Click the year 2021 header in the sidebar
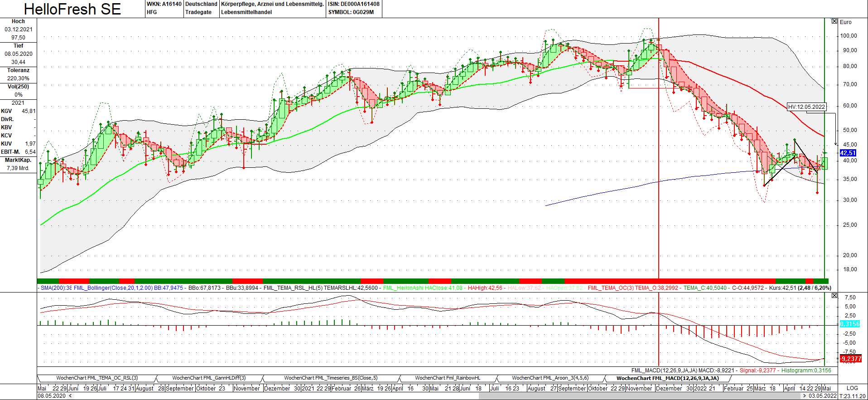 pos(18,103)
